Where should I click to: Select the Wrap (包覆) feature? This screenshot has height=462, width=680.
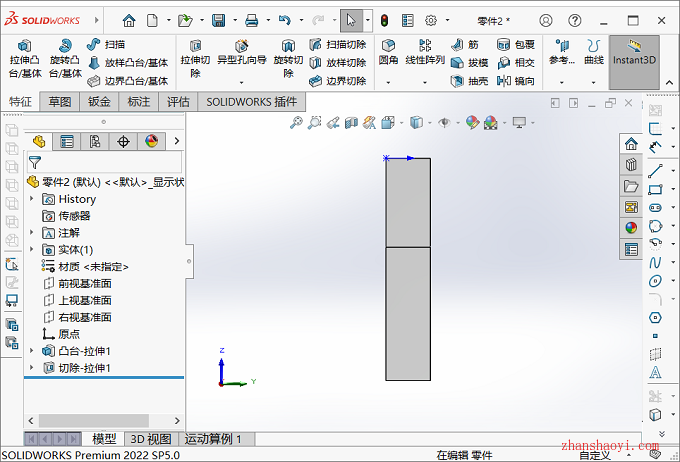click(x=516, y=44)
